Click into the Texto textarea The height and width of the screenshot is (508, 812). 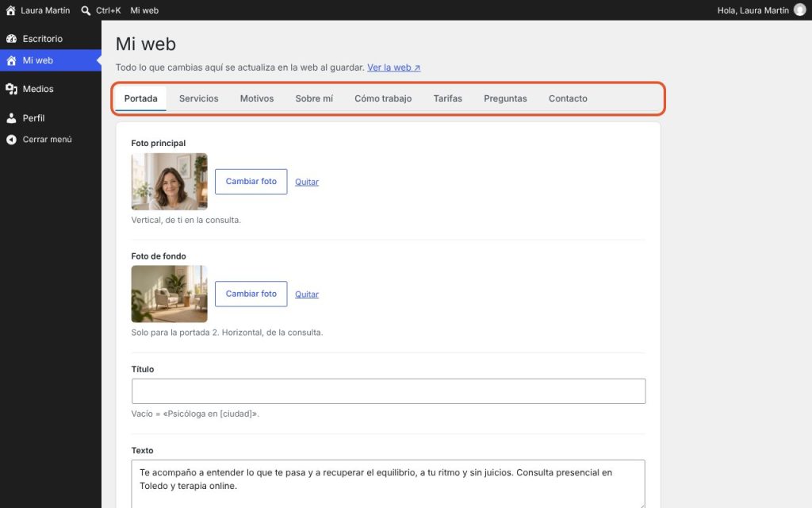pos(389,484)
